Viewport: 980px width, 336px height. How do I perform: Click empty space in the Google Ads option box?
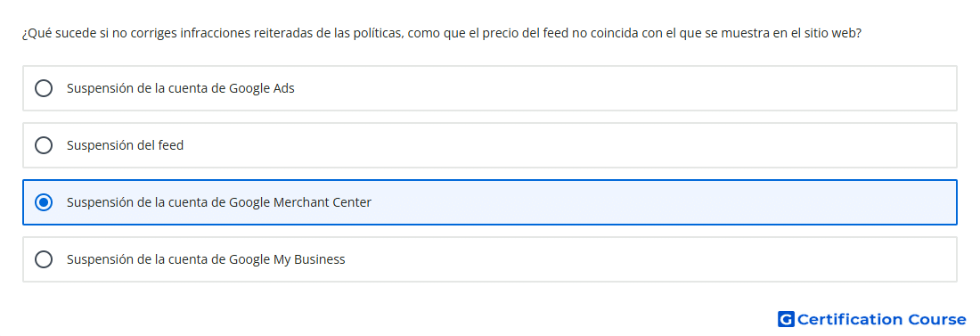pos(625,88)
